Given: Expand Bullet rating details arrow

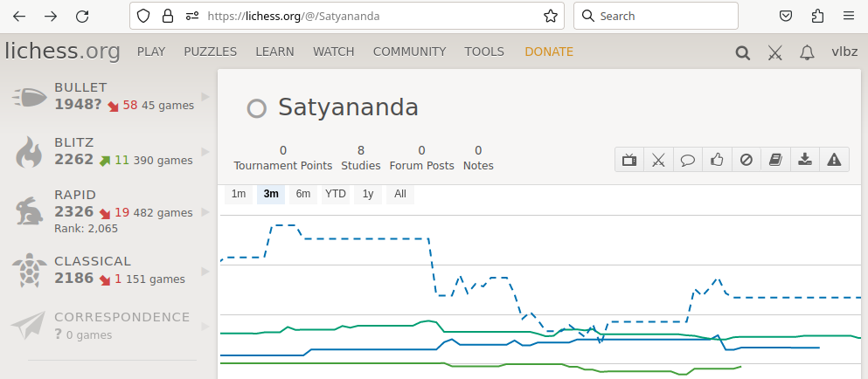Looking at the screenshot, I should [206, 97].
